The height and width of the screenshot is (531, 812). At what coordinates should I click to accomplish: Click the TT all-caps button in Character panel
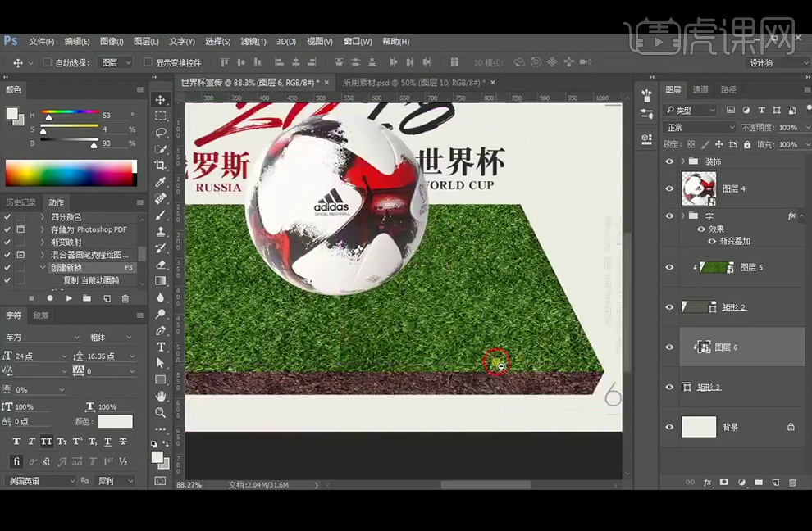[48, 441]
